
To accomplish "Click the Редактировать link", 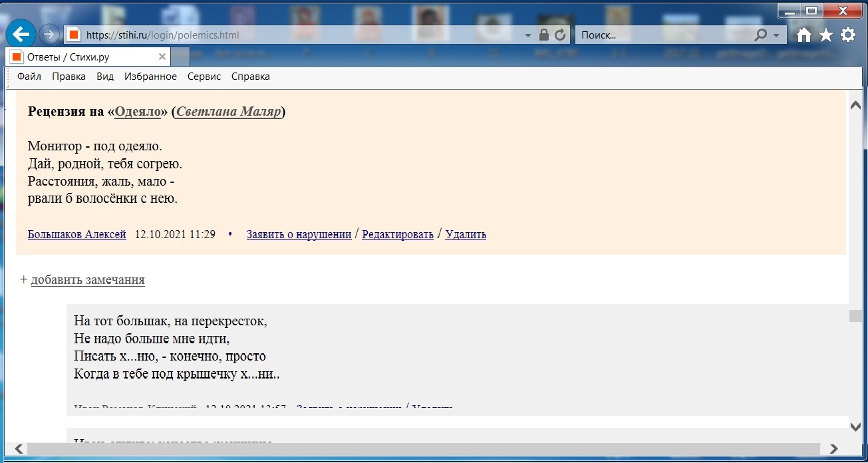I will pyautogui.click(x=397, y=234).
